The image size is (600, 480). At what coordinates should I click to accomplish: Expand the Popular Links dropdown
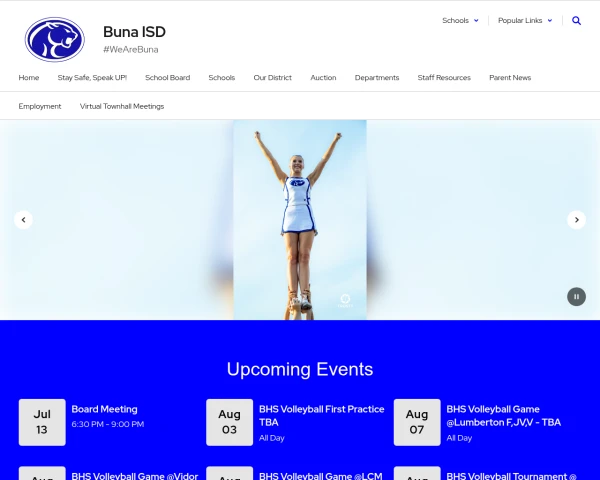(525, 21)
